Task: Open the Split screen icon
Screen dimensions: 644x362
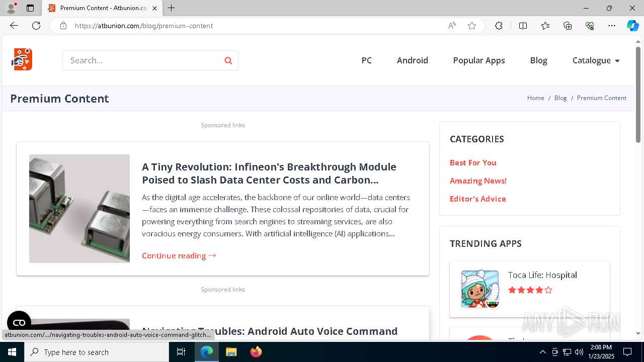Action: (523, 26)
